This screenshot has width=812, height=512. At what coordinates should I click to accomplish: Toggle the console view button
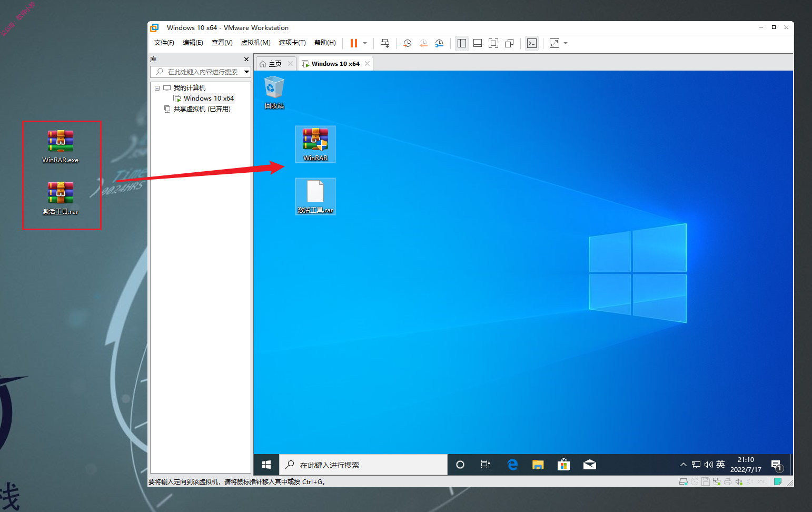tap(532, 43)
